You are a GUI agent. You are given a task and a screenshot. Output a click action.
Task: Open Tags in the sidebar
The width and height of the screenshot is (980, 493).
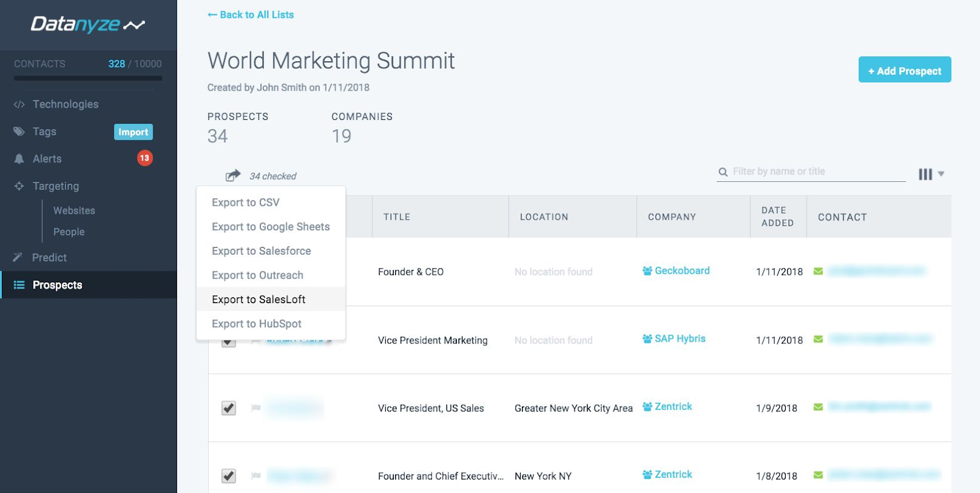[x=44, y=132]
